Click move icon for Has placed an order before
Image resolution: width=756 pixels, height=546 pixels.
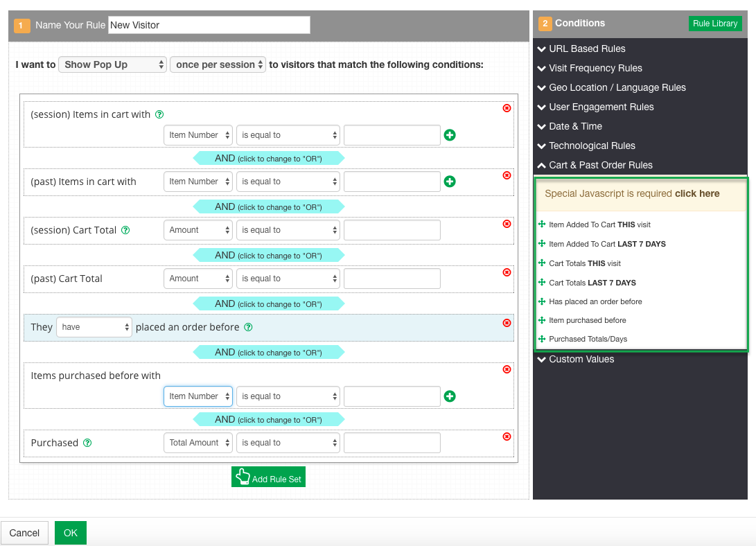point(542,301)
